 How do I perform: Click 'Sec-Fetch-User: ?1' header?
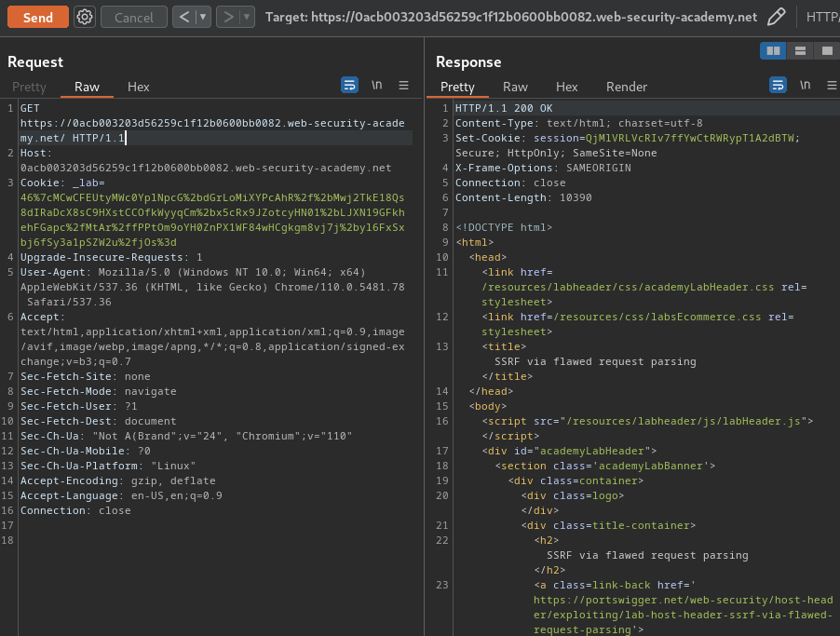point(79,406)
